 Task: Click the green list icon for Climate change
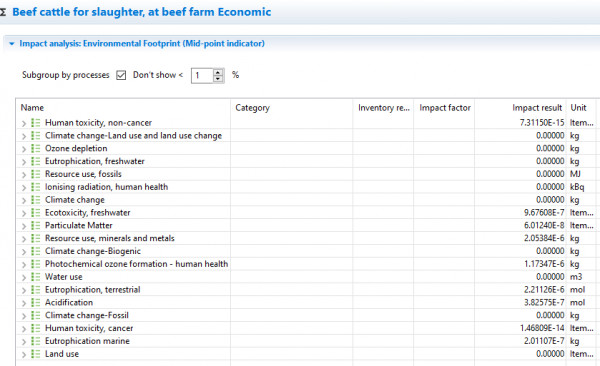36,199
